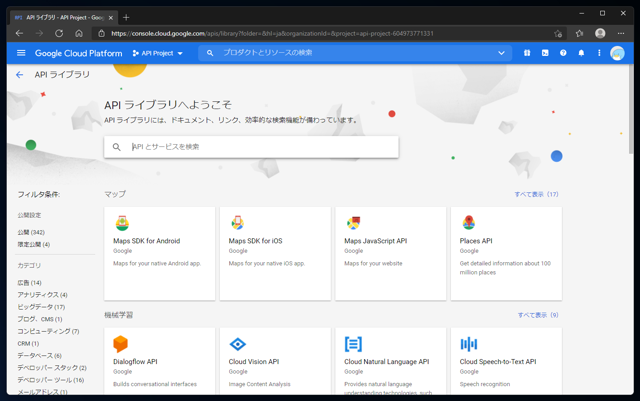Open the Google Cloud navigation hamburger menu
Screen dimensions: 640x401
pyautogui.click(x=21, y=53)
